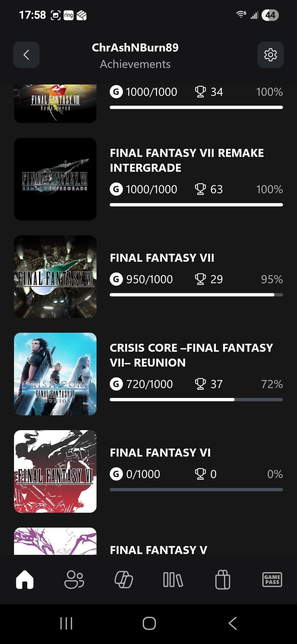Open the Store shopping bag icon
The image size is (297, 644).
coord(222,579)
